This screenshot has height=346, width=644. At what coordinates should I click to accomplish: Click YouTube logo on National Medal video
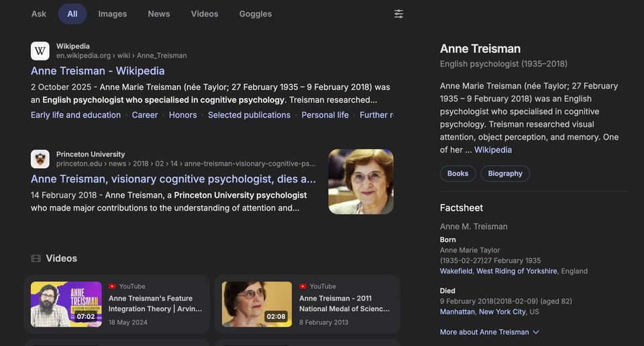[x=303, y=286]
